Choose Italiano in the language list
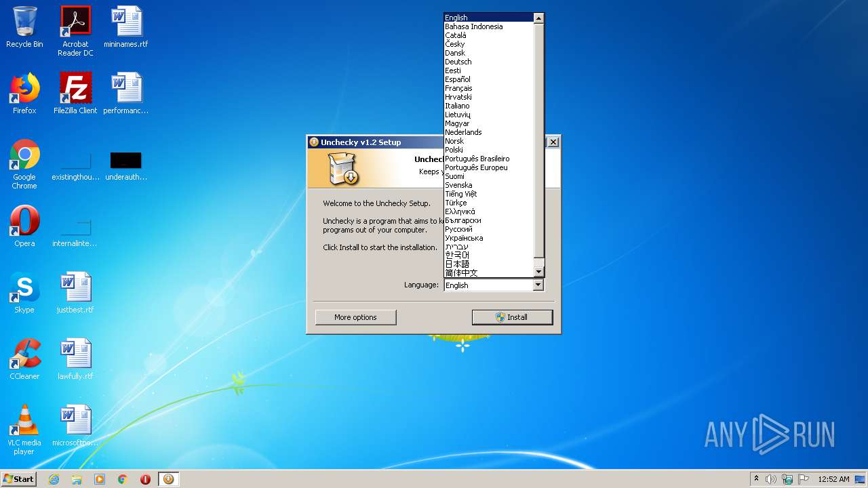The width and height of the screenshot is (868, 488). pos(488,106)
